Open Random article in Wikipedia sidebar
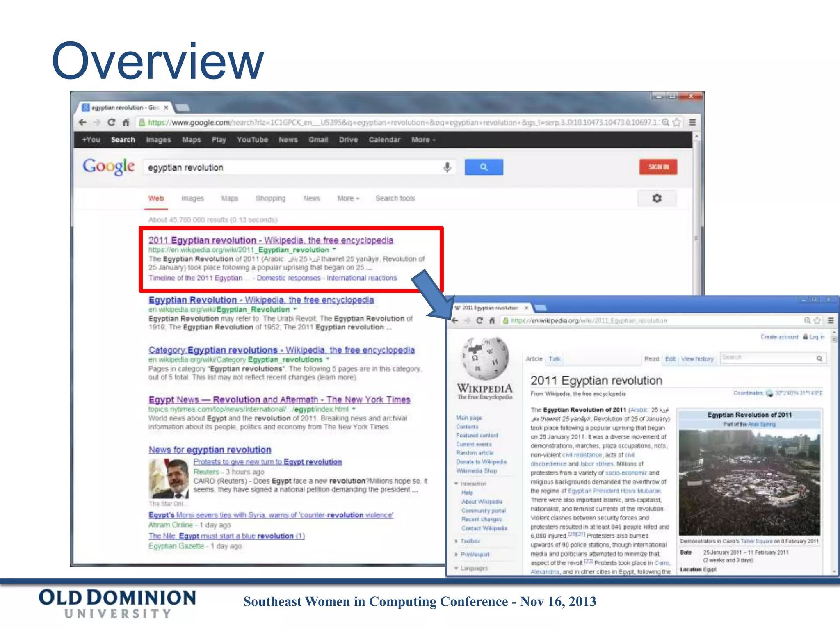Screen dimensions: 840x630 coord(475,453)
